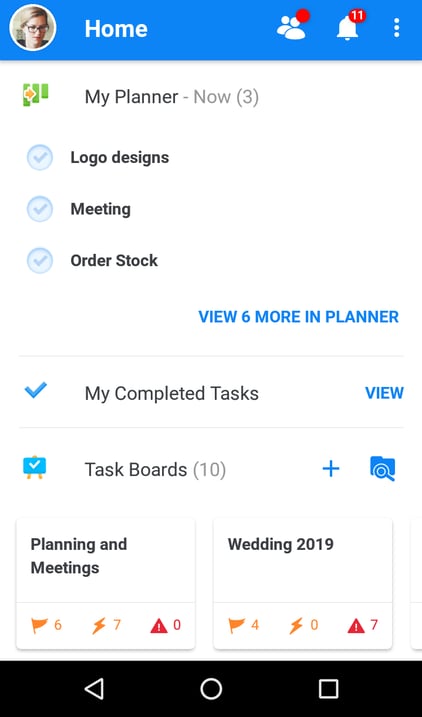Tick the Order Stock task circle
The image size is (422, 717).
click(40, 261)
